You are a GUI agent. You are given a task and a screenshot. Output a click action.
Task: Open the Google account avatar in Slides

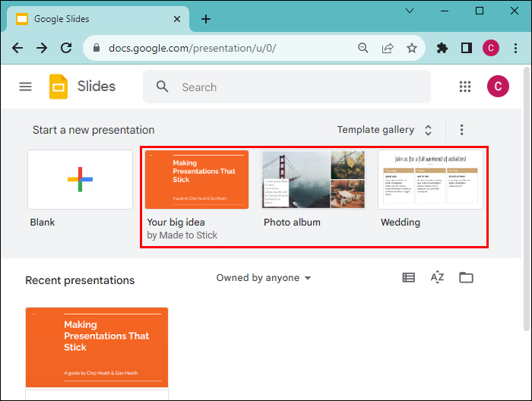(x=498, y=87)
